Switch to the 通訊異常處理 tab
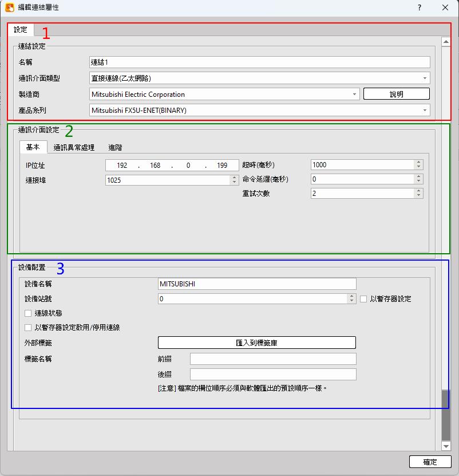Image resolution: width=459 pixels, height=476 pixels. coord(74,147)
